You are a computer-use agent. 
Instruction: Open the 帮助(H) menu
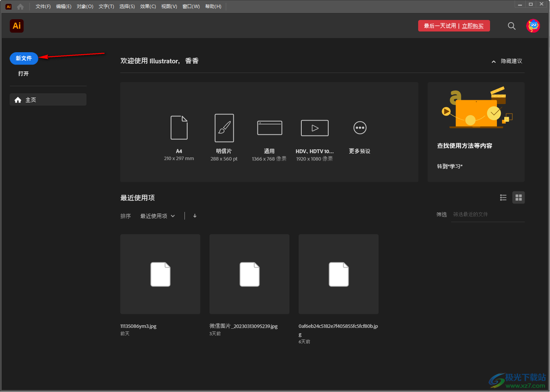point(213,7)
